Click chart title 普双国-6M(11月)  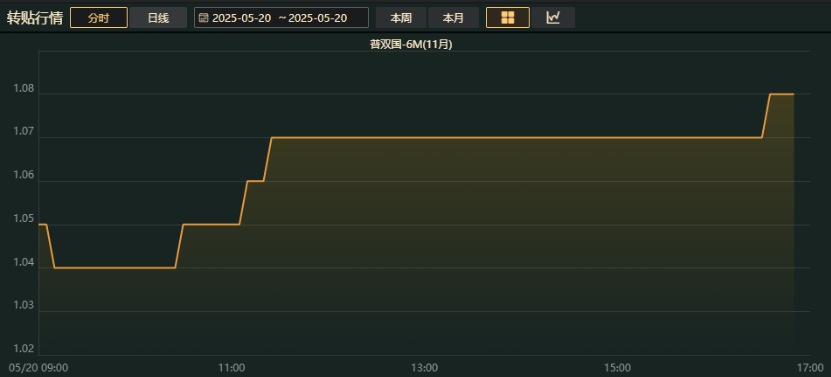click(411, 45)
